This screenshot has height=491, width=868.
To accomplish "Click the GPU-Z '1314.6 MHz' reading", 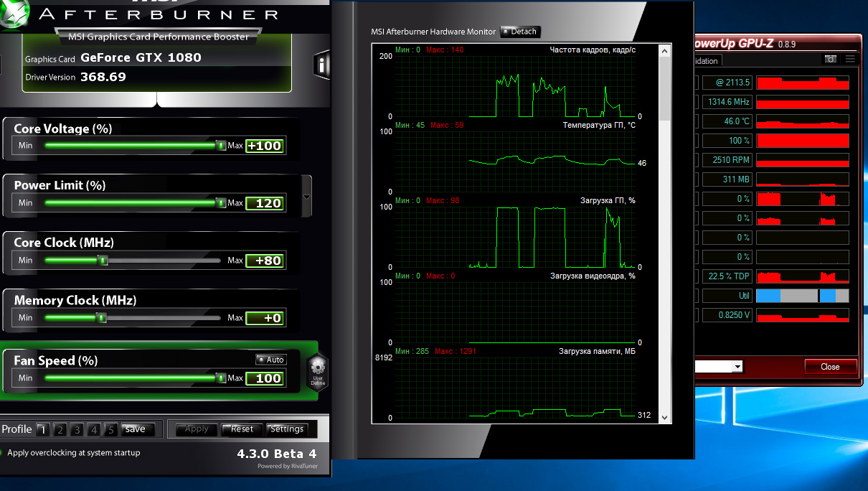I will pos(727,102).
